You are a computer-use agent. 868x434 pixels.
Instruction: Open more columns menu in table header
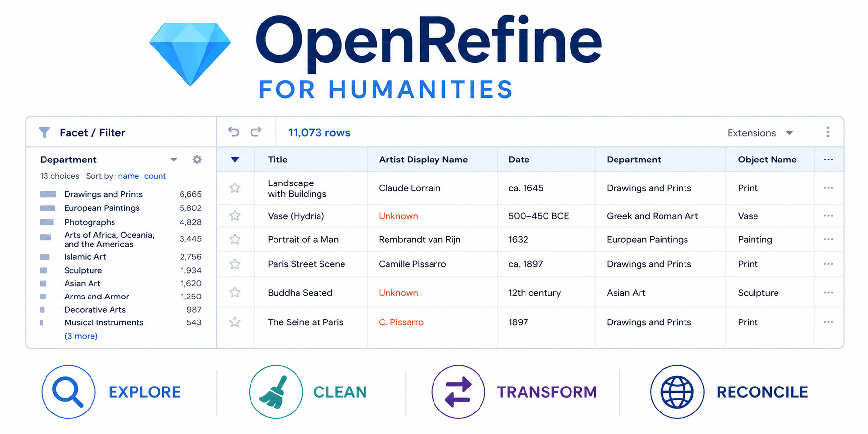pyautogui.click(x=828, y=160)
